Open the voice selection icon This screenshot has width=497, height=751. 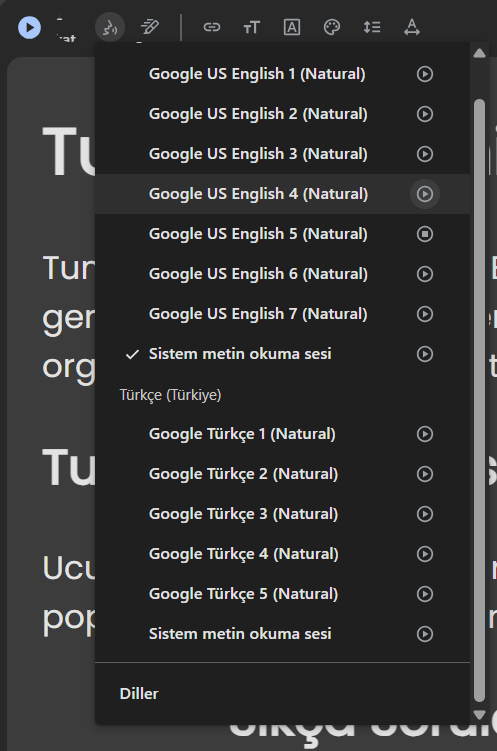coord(110,27)
